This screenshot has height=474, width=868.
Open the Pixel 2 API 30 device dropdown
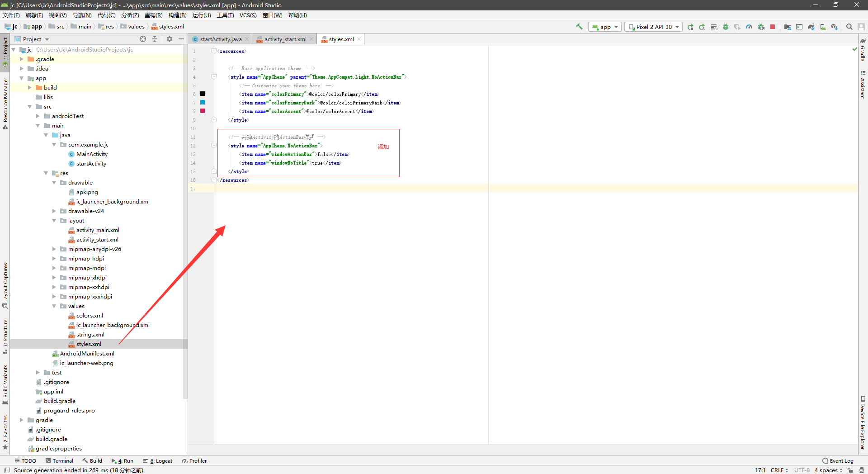click(x=654, y=27)
